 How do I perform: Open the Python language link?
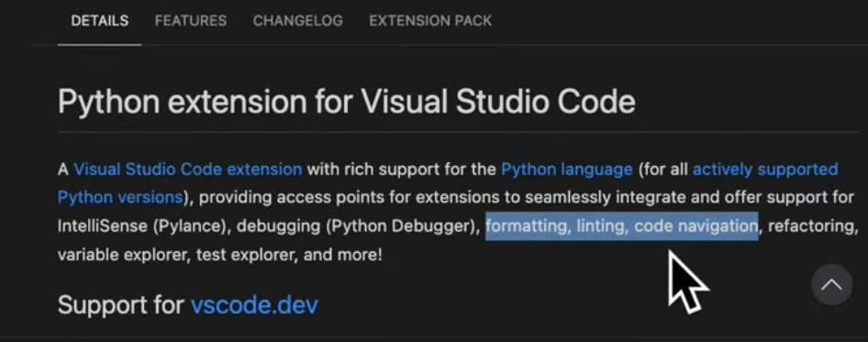tap(567, 169)
